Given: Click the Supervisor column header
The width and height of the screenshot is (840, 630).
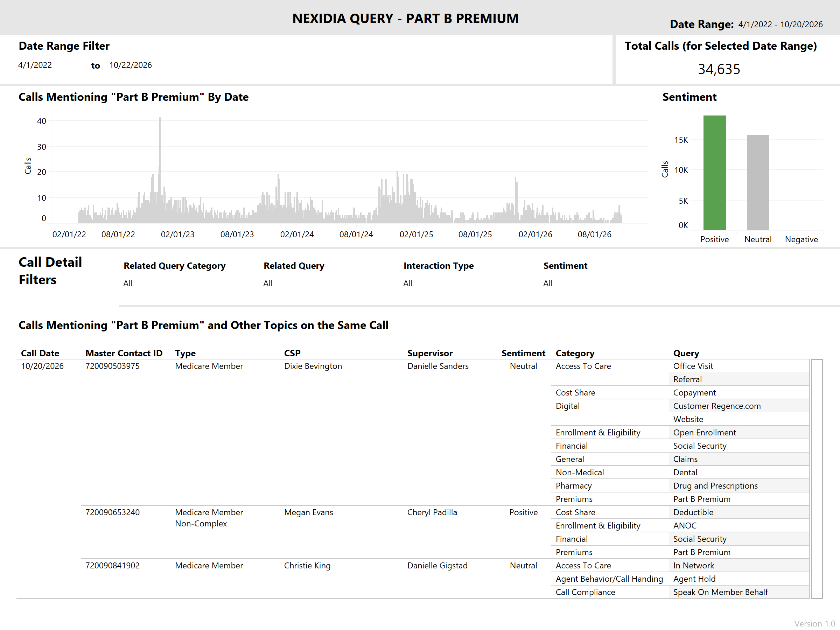Looking at the screenshot, I should [x=430, y=353].
